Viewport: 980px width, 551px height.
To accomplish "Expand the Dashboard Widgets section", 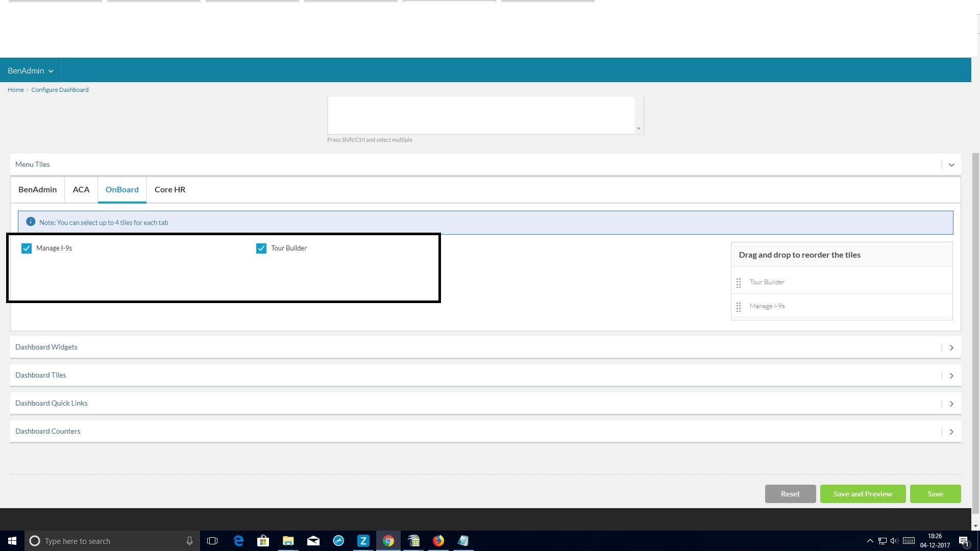I will point(951,347).
